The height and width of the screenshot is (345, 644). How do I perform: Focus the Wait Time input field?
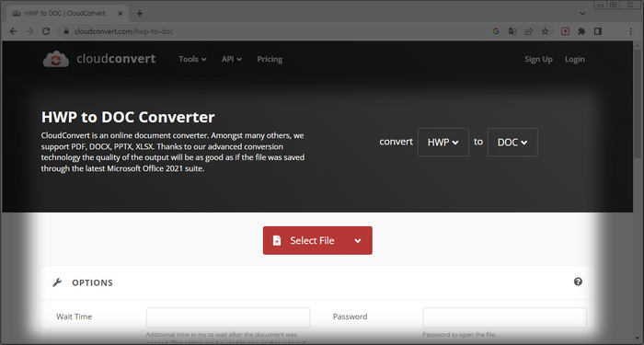228,317
